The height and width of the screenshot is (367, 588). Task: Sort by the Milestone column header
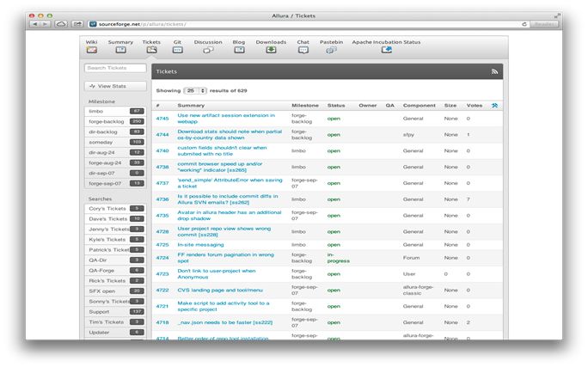pos(305,106)
